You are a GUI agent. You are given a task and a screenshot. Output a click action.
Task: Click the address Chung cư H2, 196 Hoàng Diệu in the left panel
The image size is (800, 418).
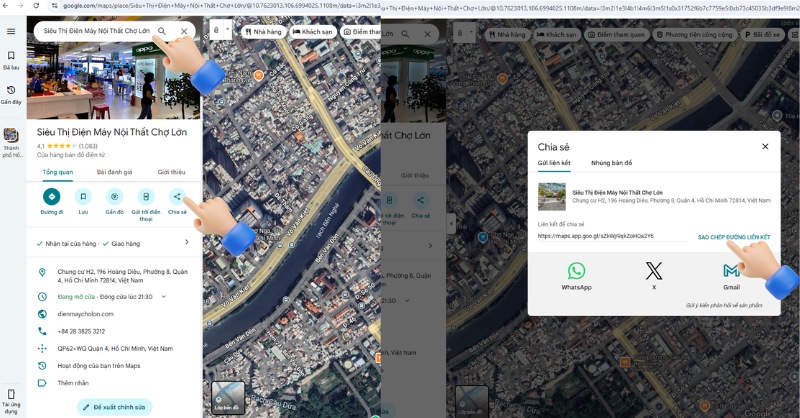pos(122,276)
